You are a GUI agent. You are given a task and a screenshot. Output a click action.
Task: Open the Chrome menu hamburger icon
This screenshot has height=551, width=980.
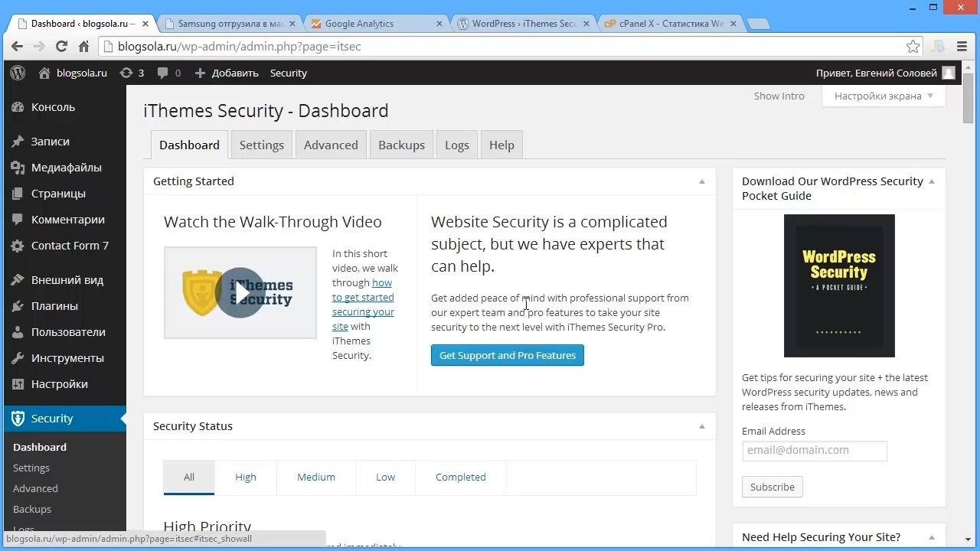(x=962, y=47)
